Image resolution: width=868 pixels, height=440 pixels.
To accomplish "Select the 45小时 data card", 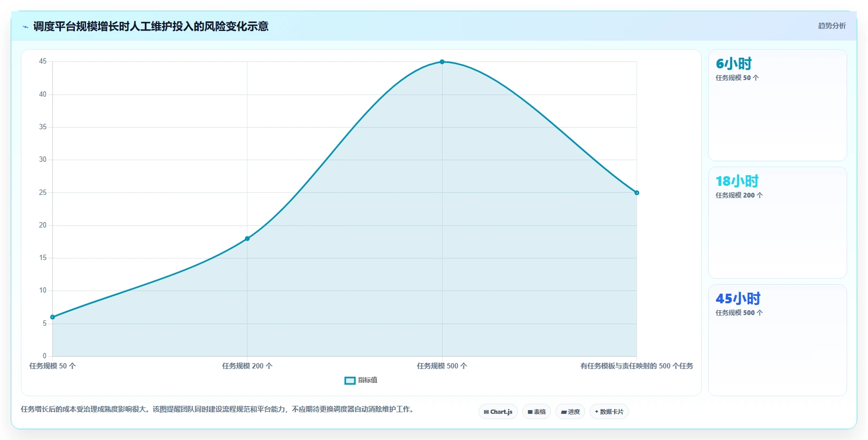I will pyautogui.click(x=778, y=340).
